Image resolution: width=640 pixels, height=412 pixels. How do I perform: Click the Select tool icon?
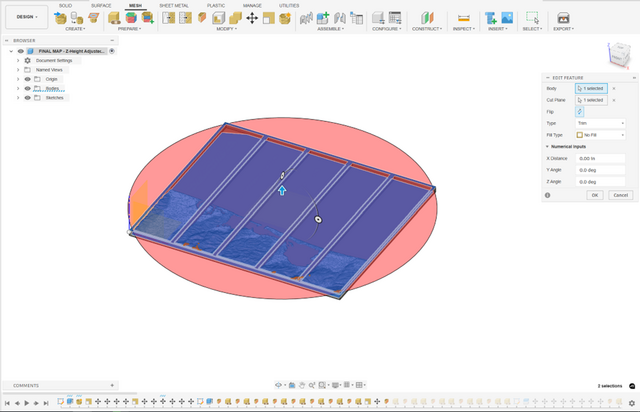pyautogui.click(x=532, y=18)
